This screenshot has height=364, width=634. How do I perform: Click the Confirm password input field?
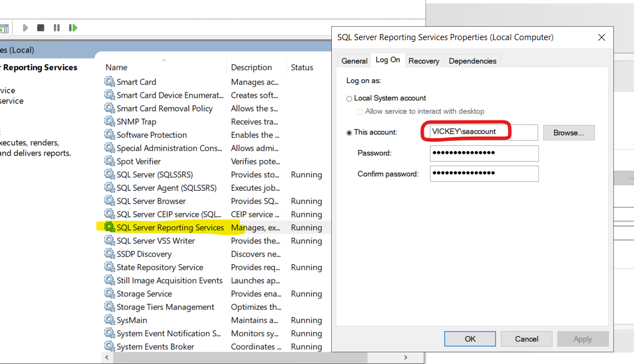pyautogui.click(x=484, y=173)
